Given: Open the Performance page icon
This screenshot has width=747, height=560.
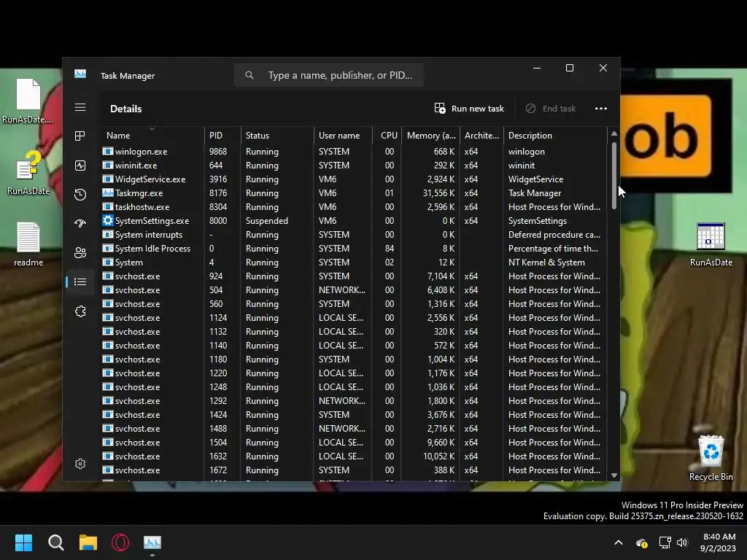Looking at the screenshot, I should pos(80,166).
